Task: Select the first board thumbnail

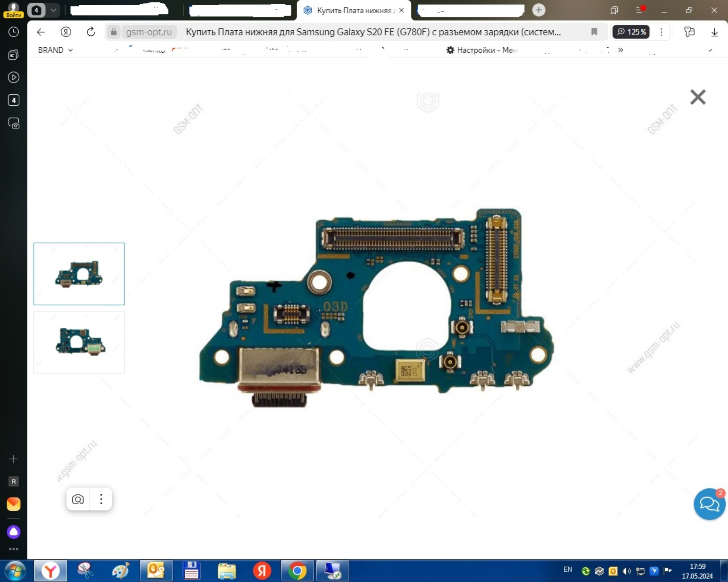Action: click(79, 274)
